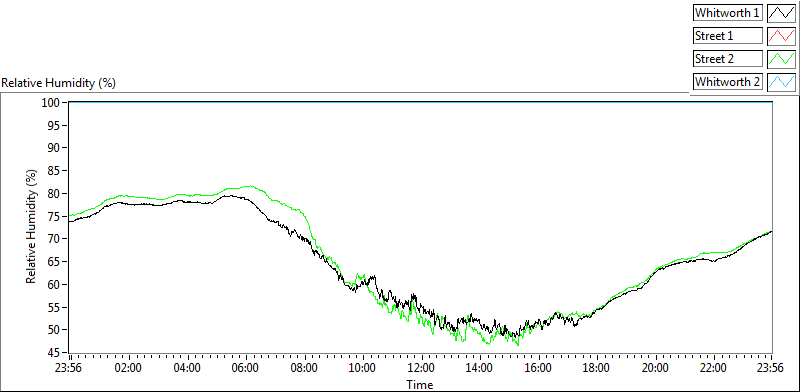800x392 pixels.
Task: Select the Whitworth 2 legend label
Action: pos(728,82)
